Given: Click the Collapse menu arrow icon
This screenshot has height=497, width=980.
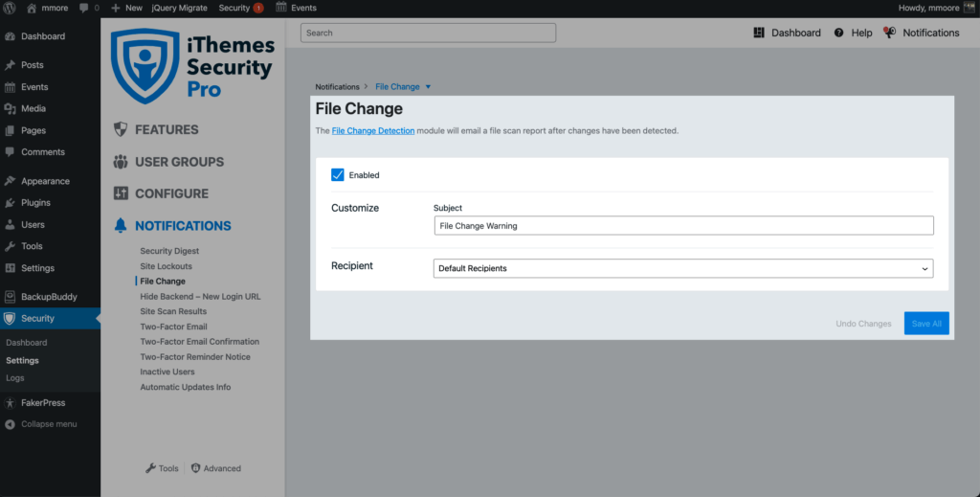Looking at the screenshot, I should point(10,424).
